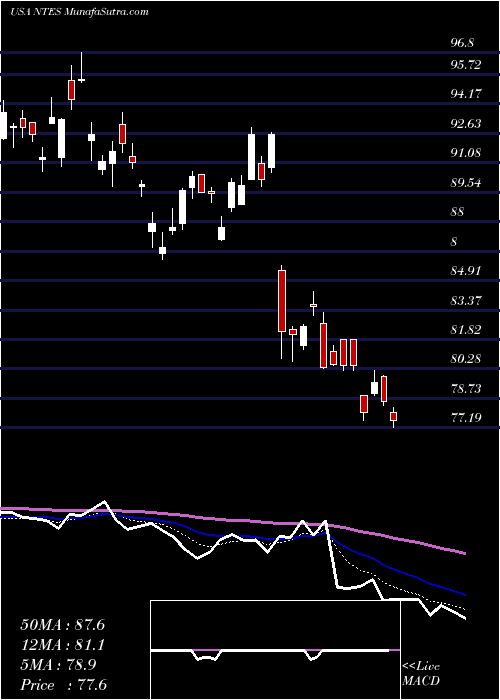
Task: Select the 81.82 price axis label
Action: (467, 330)
